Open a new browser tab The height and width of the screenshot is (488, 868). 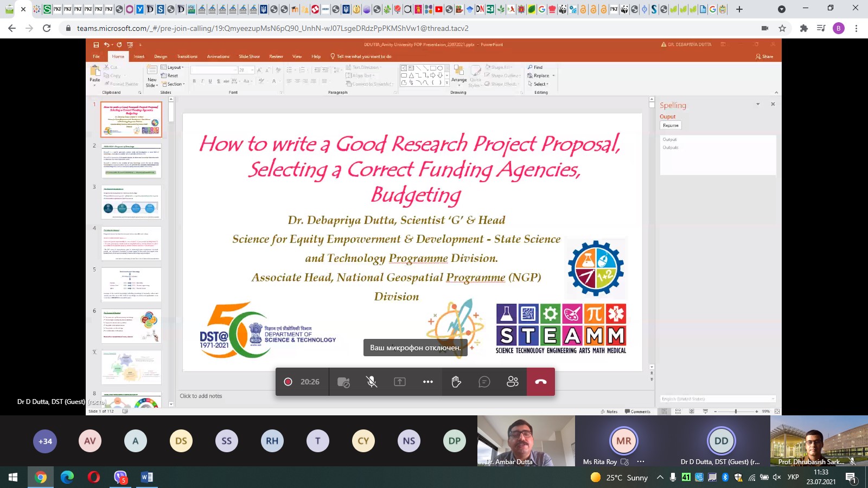[739, 9]
